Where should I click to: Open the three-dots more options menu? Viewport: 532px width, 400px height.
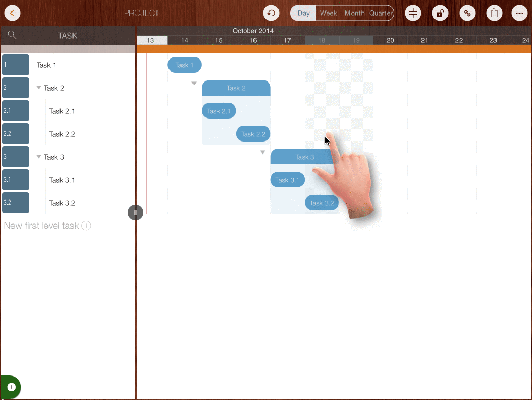tap(519, 13)
